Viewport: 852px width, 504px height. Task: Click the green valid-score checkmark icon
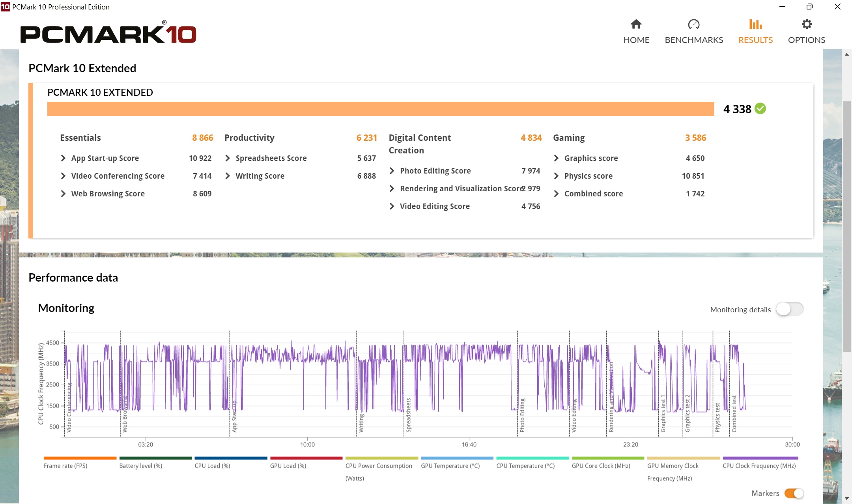point(760,108)
